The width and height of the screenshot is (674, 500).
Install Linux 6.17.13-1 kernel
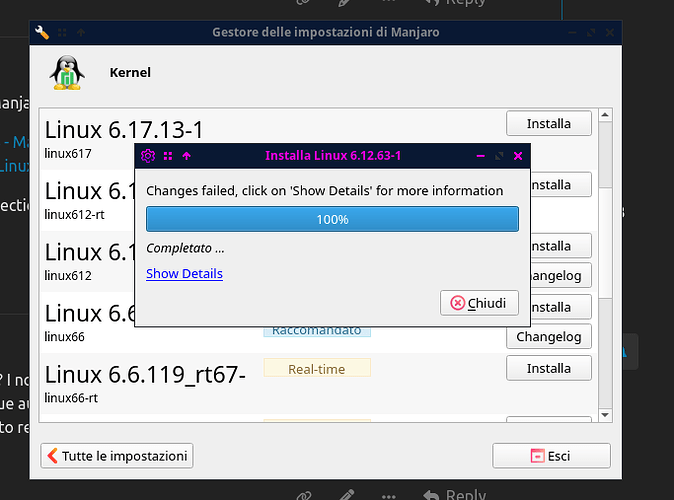548,124
